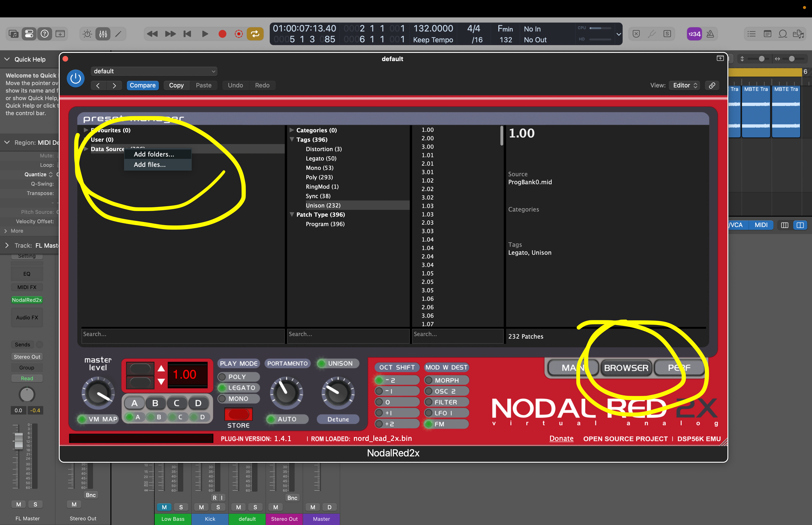Viewport: 812px width, 525px height.
Task: Choose Add folders... menu entry
Action: coord(154,154)
